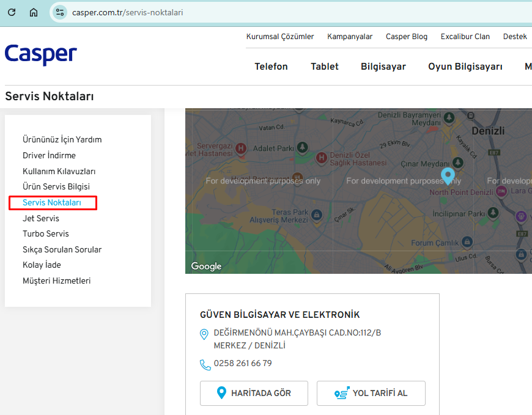The height and width of the screenshot is (415, 532).
Task: Click the browser reload icon
Action: coord(12,12)
